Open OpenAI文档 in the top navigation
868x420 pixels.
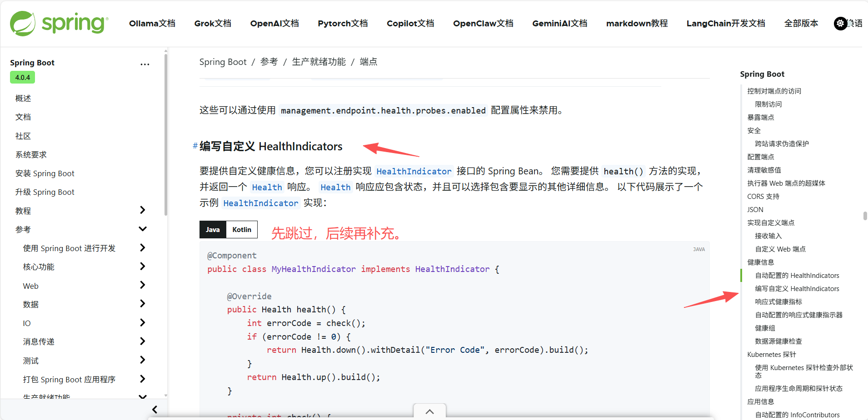[x=274, y=23]
